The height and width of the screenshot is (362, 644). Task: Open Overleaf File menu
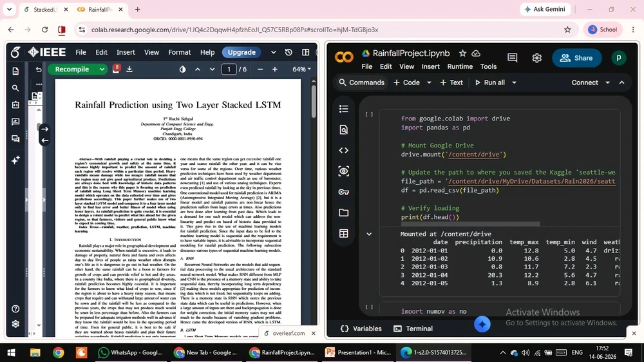point(80,52)
